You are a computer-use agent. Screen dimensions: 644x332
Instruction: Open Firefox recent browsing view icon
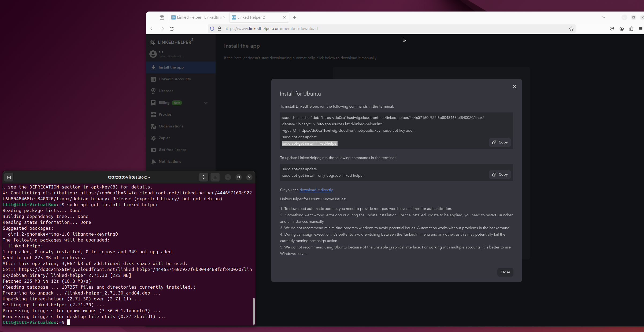point(162,17)
